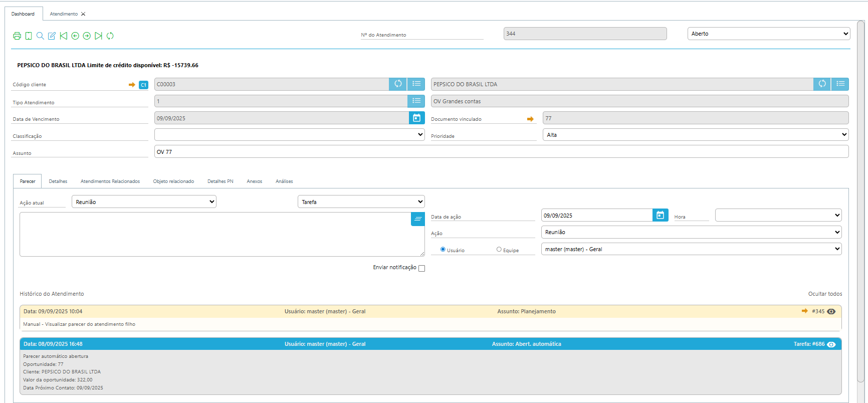The height and width of the screenshot is (403, 868).
Task: Expand the Classificação dropdown
Action: point(290,135)
